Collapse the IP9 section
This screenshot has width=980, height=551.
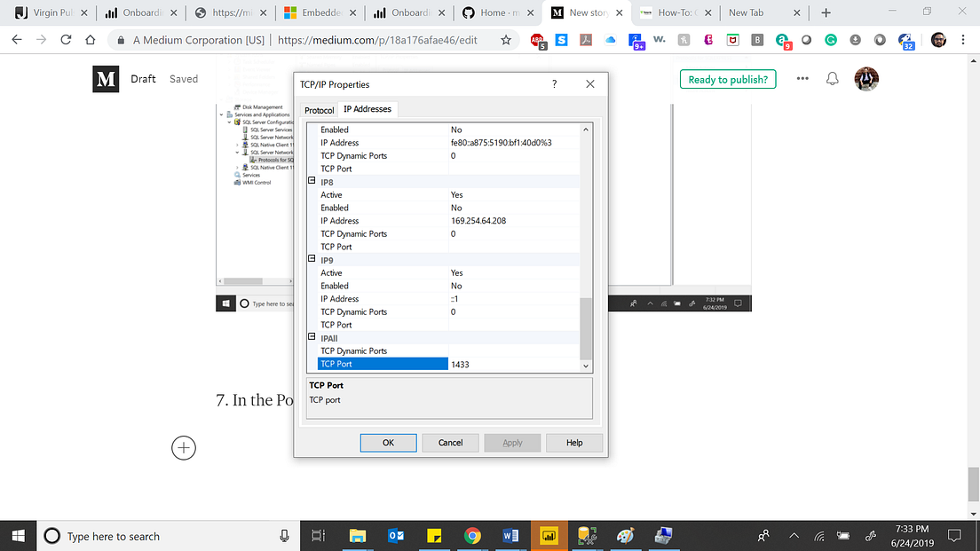tap(312, 259)
